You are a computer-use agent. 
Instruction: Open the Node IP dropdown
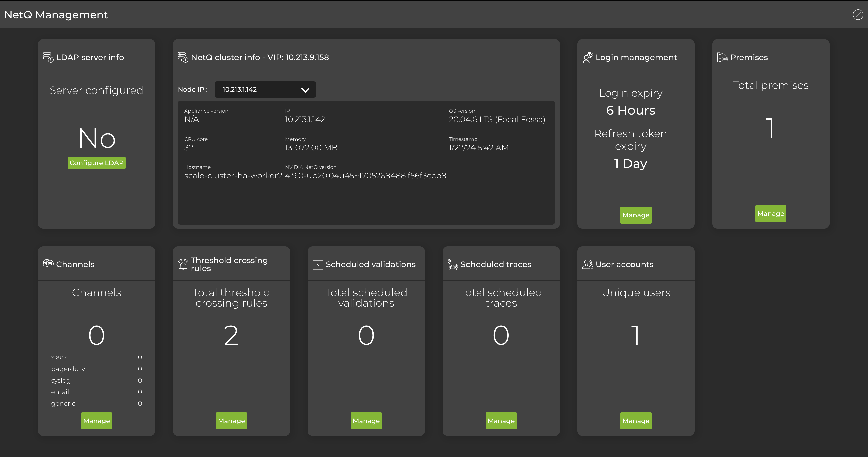[x=305, y=89]
